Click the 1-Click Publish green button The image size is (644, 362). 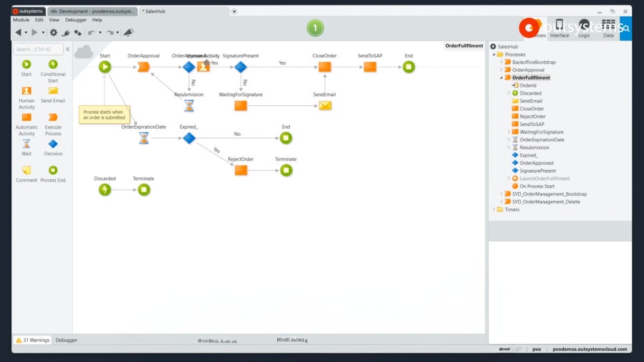(315, 28)
